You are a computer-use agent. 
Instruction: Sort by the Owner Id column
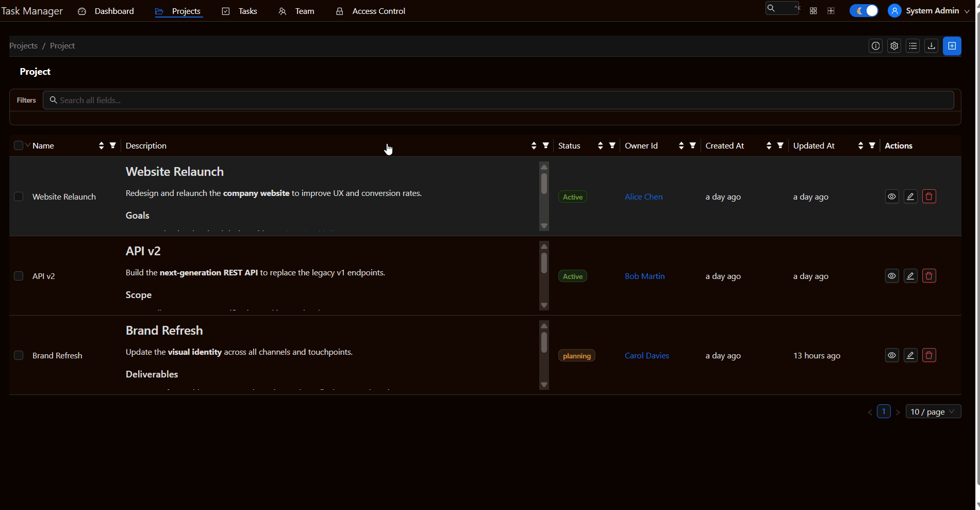681,146
